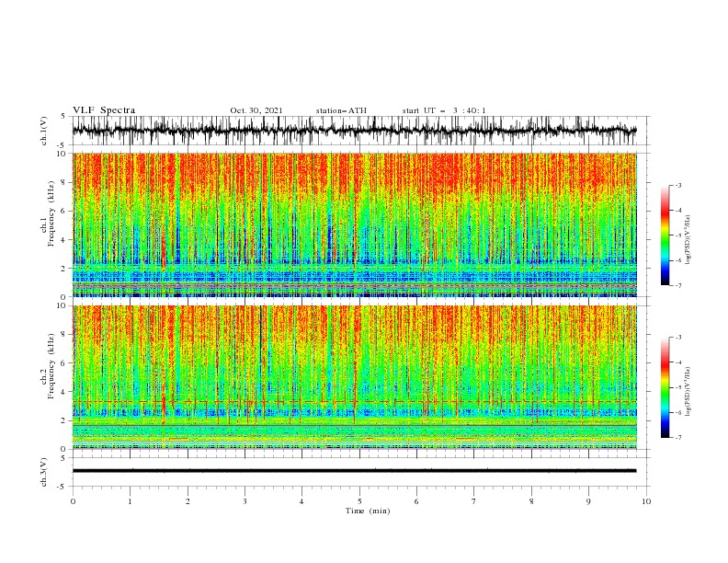Click time axis tick label "7"
728x563 pixels.
[474, 501]
